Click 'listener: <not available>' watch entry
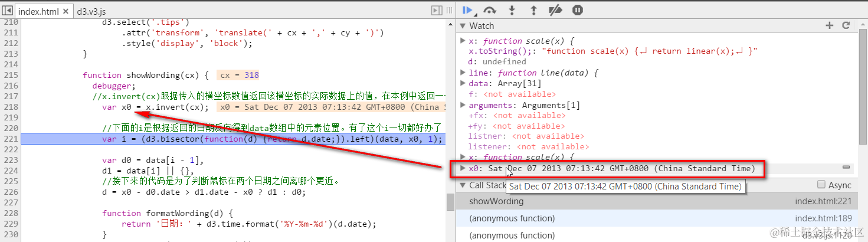 tap(529, 146)
